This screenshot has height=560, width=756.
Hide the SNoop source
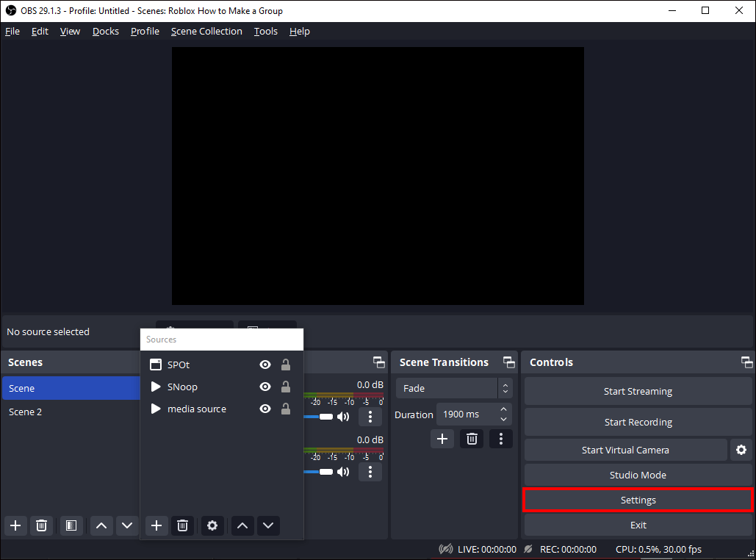click(264, 387)
